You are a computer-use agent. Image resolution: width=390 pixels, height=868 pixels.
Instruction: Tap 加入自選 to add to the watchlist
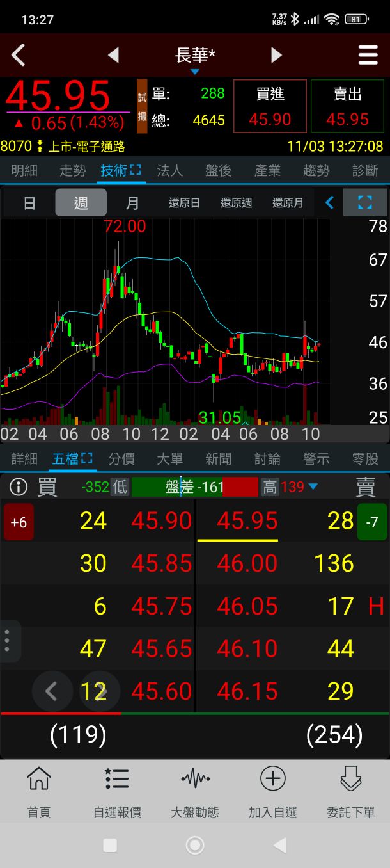pyautogui.click(x=273, y=792)
